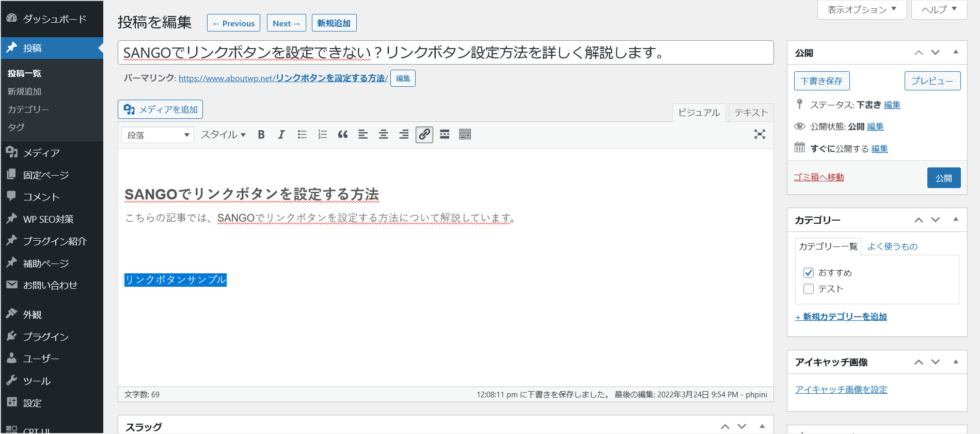Center align the text
The width and height of the screenshot is (980, 434).
(384, 135)
